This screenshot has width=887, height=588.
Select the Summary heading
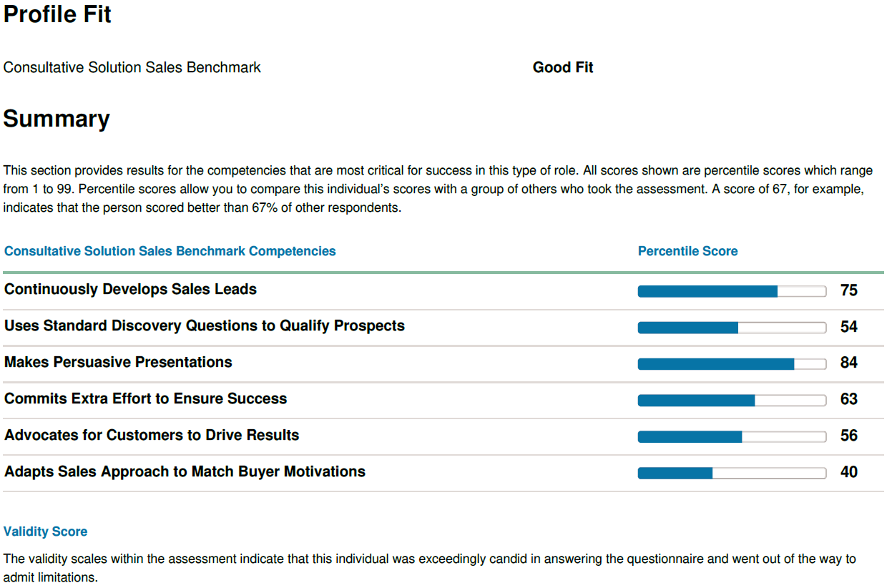pyautogui.click(x=57, y=119)
